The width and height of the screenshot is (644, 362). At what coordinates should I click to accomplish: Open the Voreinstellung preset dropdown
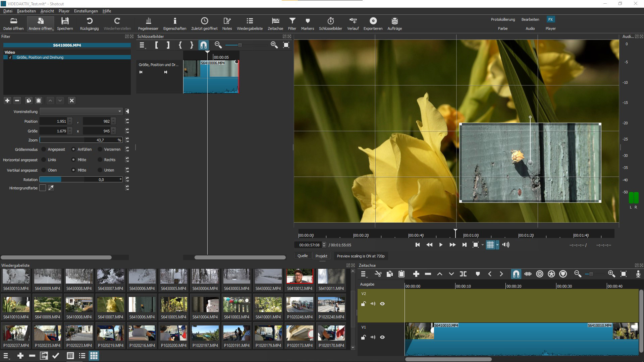coord(81,111)
